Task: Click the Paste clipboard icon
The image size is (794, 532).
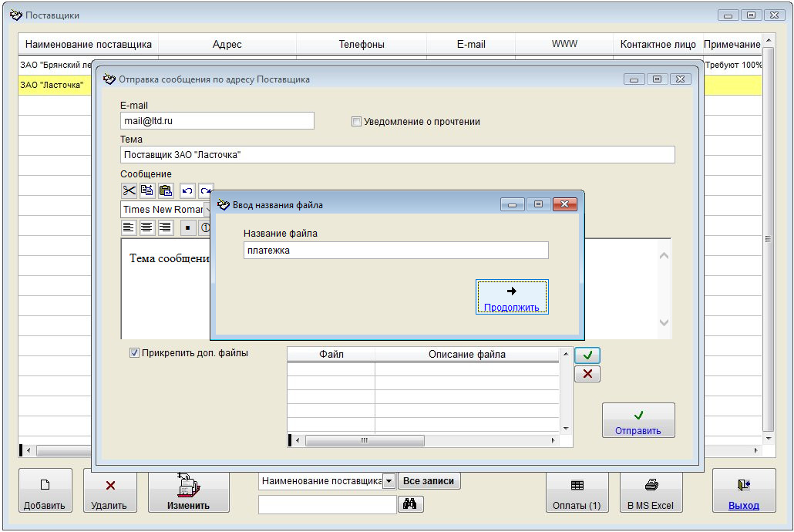Action: [x=165, y=190]
